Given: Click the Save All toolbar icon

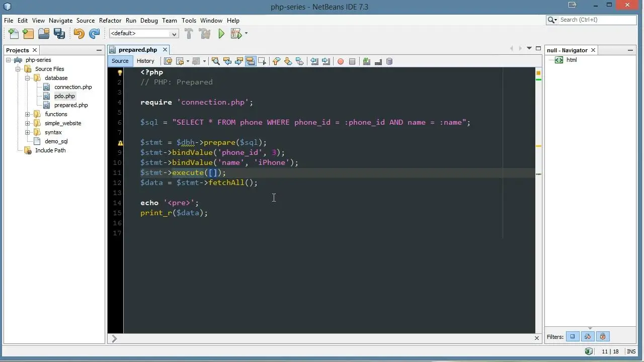Looking at the screenshot, I should (x=59, y=34).
